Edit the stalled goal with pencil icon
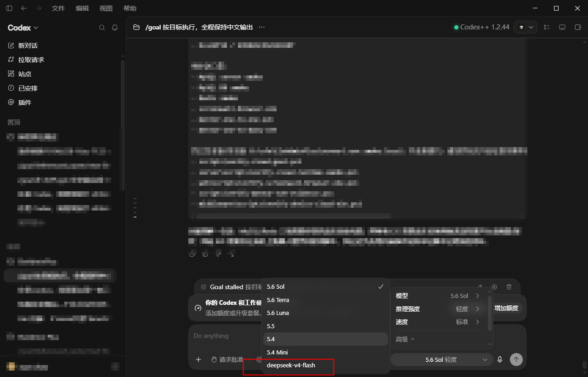This screenshot has height=377, width=588. click(480, 287)
